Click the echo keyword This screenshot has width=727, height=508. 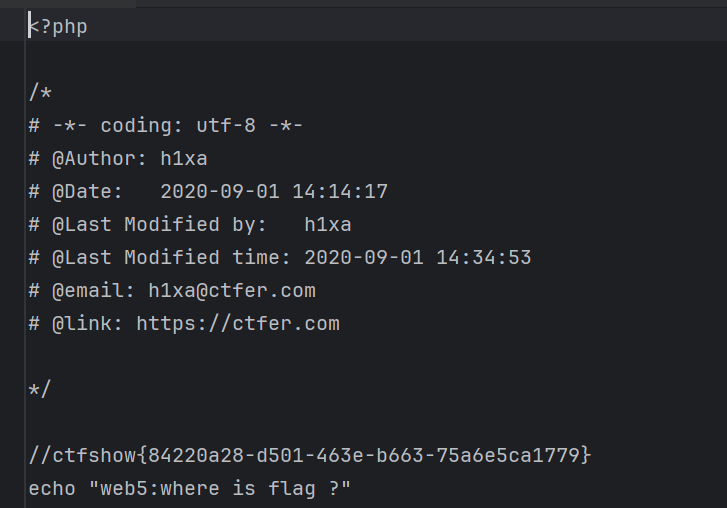(x=52, y=489)
